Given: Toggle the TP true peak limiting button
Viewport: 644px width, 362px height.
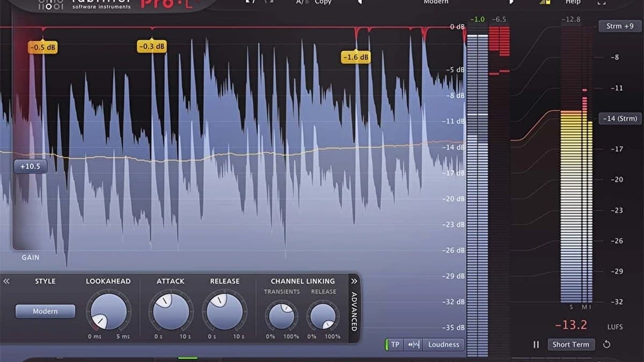Looking at the screenshot, I should [x=394, y=344].
